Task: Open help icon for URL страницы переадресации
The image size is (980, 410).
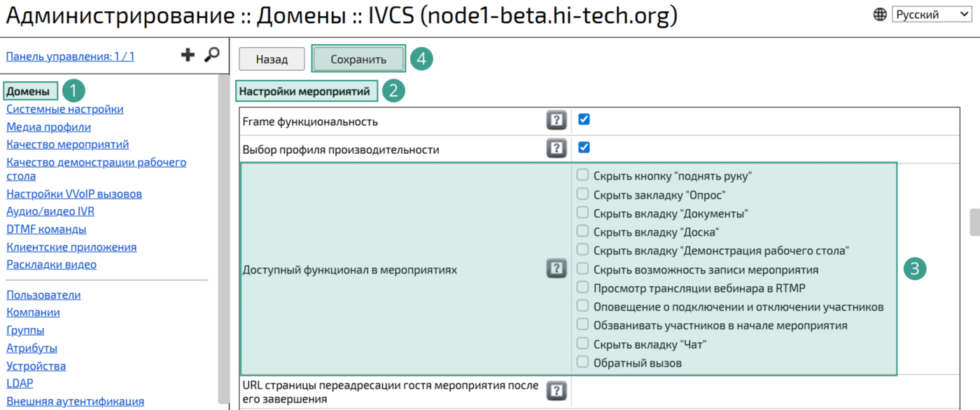Action: pos(556,391)
